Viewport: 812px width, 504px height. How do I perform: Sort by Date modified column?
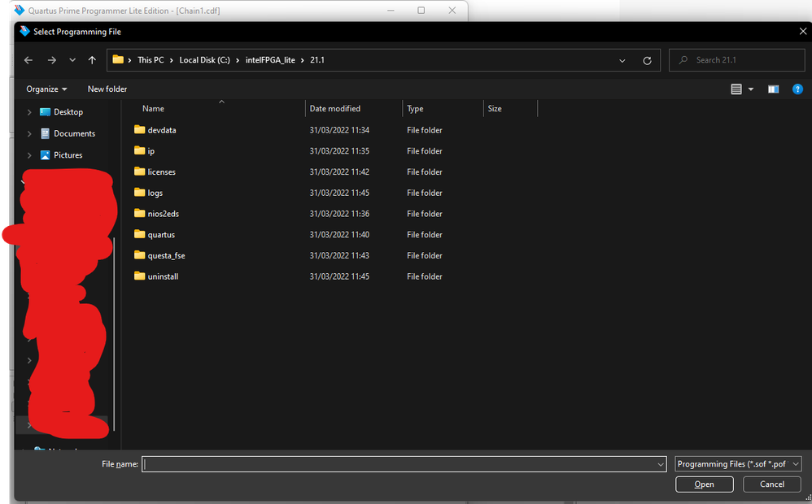[x=335, y=109]
